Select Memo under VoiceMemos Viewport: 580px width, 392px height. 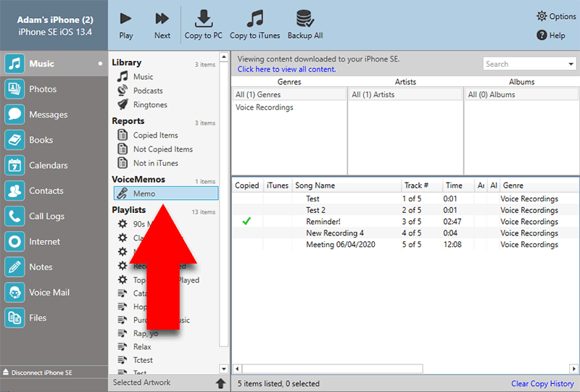click(x=166, y=193)
